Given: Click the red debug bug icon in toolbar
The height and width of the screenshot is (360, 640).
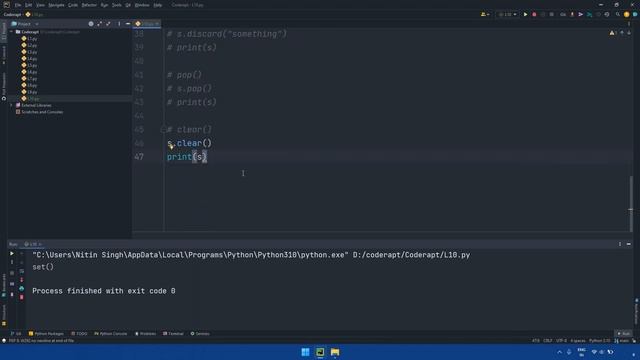Looking at the screenshot, I should click(x=534, y=14).
